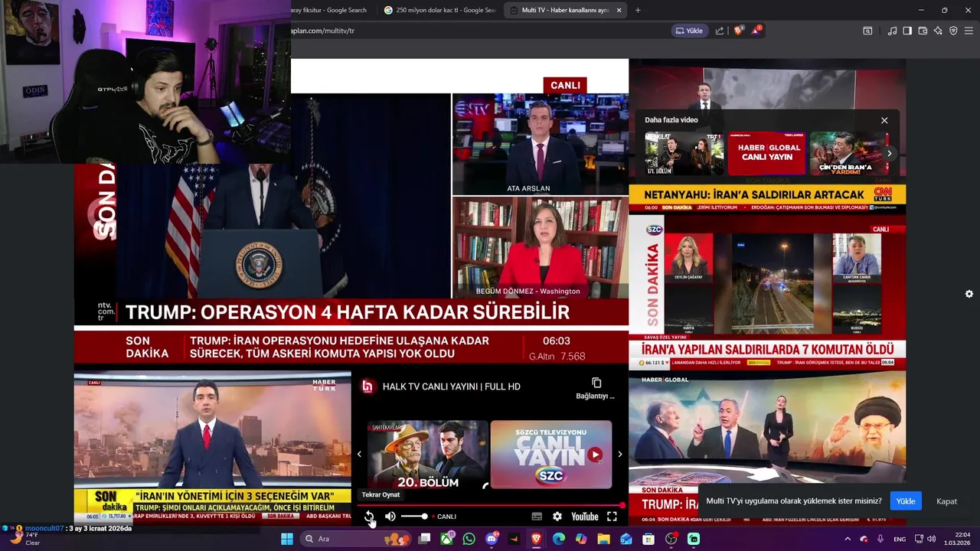980x551 pixels.
Task: Copy link via Bağlantıyı icon
Action: point(596,388)
